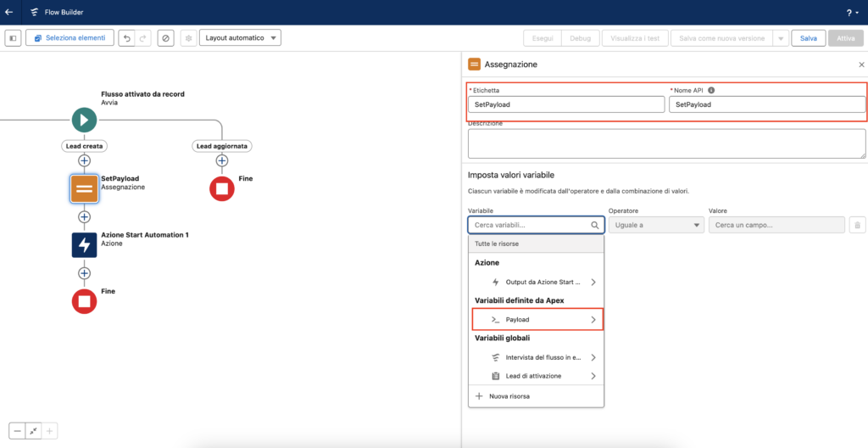Click the settings gear icon in toolbar
The image size is (868, 448).
(188, 38)
